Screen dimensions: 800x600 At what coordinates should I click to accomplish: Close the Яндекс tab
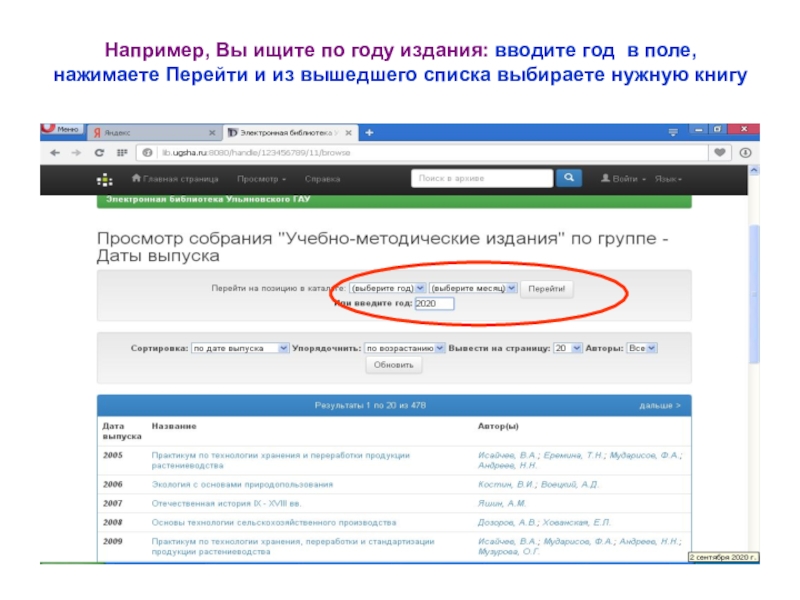(x=211, y=132)
